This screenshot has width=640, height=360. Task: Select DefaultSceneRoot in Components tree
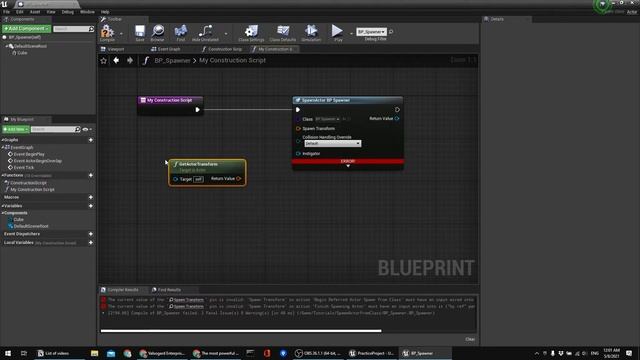click(30, 46)
